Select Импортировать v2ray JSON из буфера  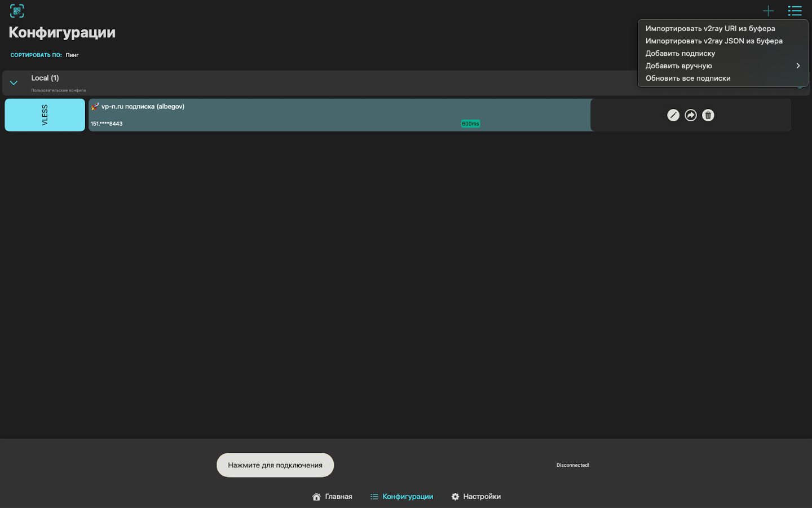[x=714, y=41]
